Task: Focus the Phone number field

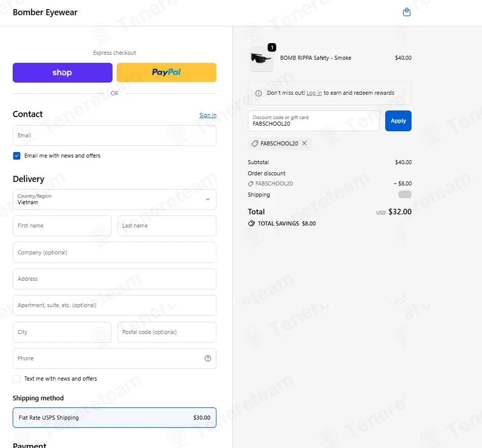Action: 115,359
